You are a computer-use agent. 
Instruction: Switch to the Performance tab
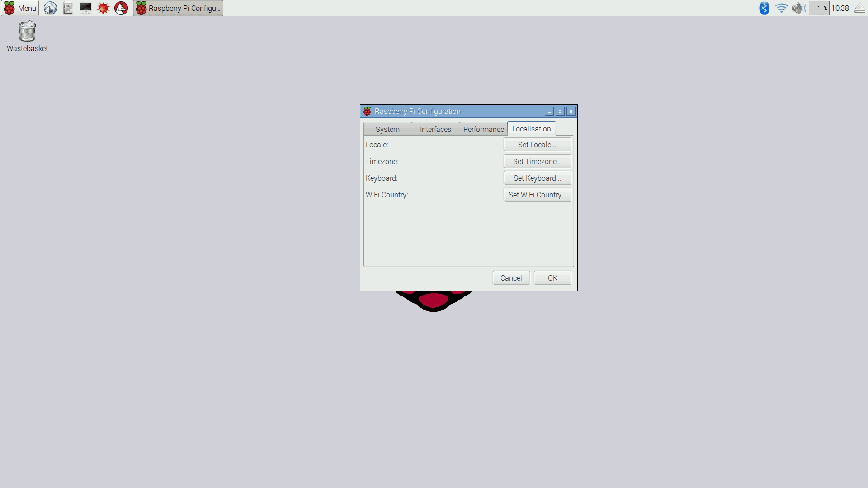pyautogui.click(x=483, y=129)
